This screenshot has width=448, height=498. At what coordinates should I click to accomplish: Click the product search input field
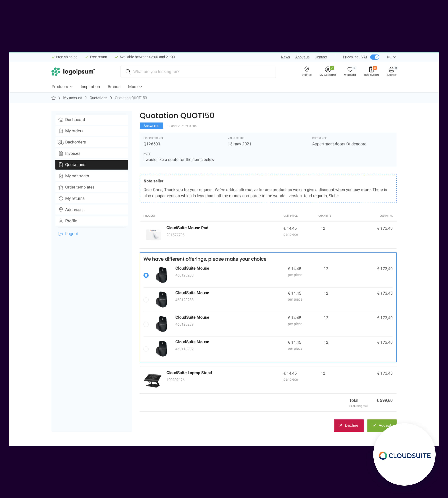tap(202, 72)
